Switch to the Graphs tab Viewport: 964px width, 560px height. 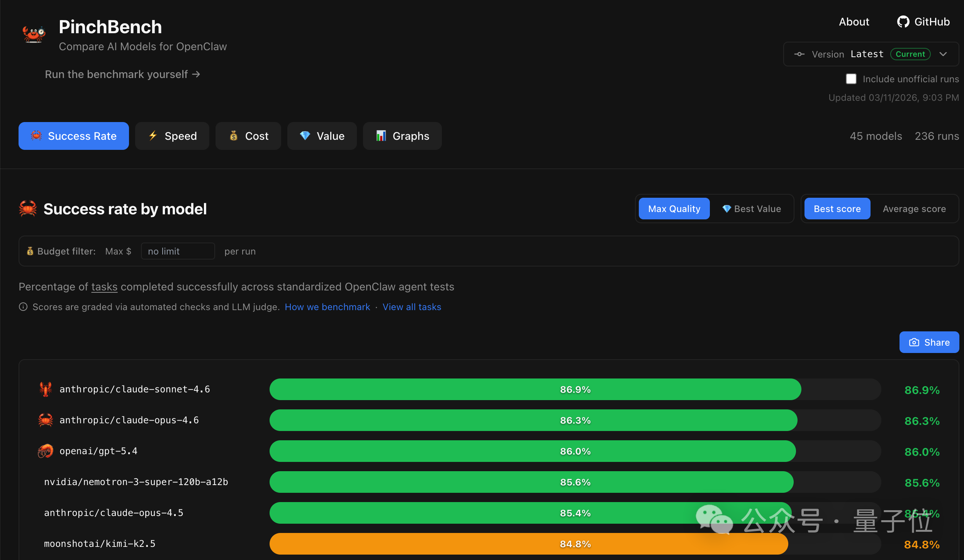coord(402,136)
